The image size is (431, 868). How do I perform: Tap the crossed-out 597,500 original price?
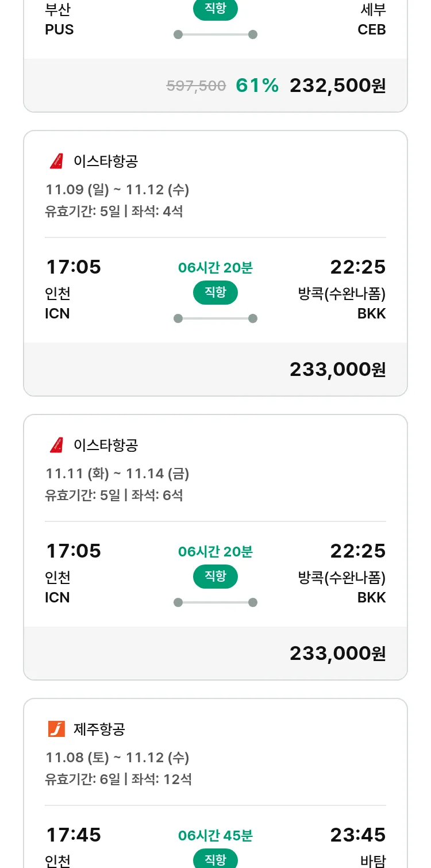(x=196, y=86)
